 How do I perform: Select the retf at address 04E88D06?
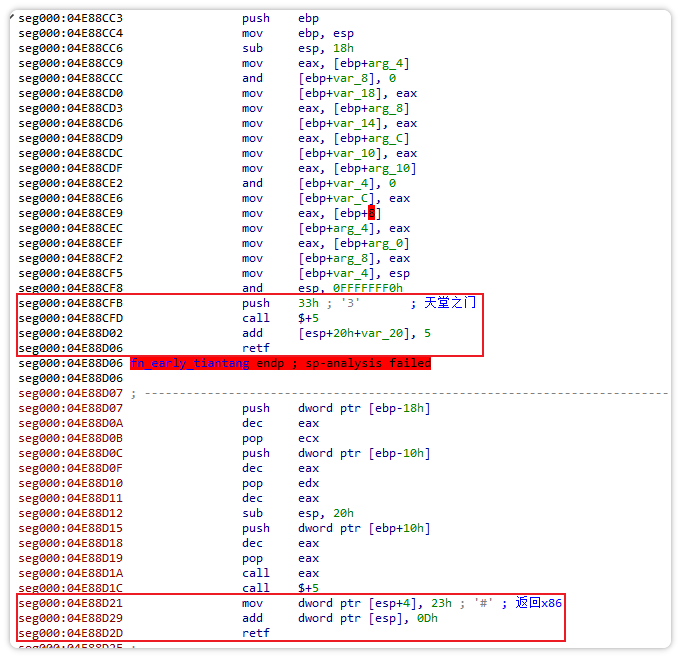pos(255,348)
